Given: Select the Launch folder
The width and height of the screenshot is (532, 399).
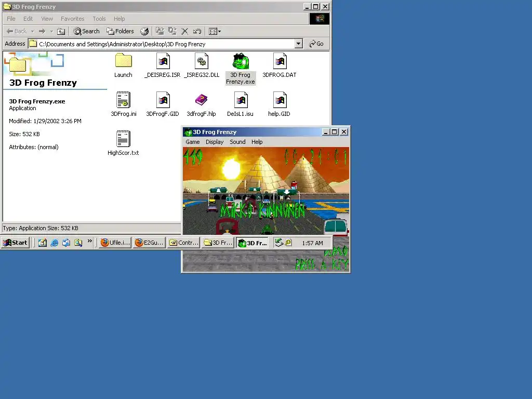Looking at the screenshot, I should click(123, 65).
